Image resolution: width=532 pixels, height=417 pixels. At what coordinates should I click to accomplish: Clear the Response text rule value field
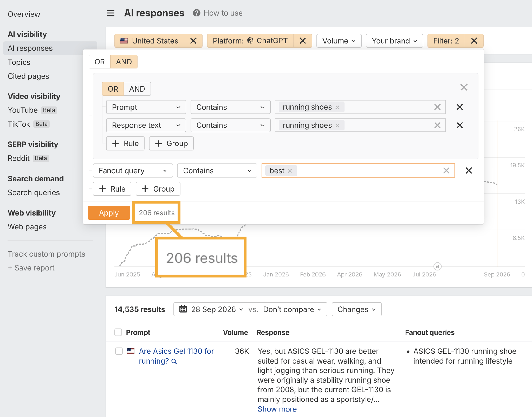(437, 125)
